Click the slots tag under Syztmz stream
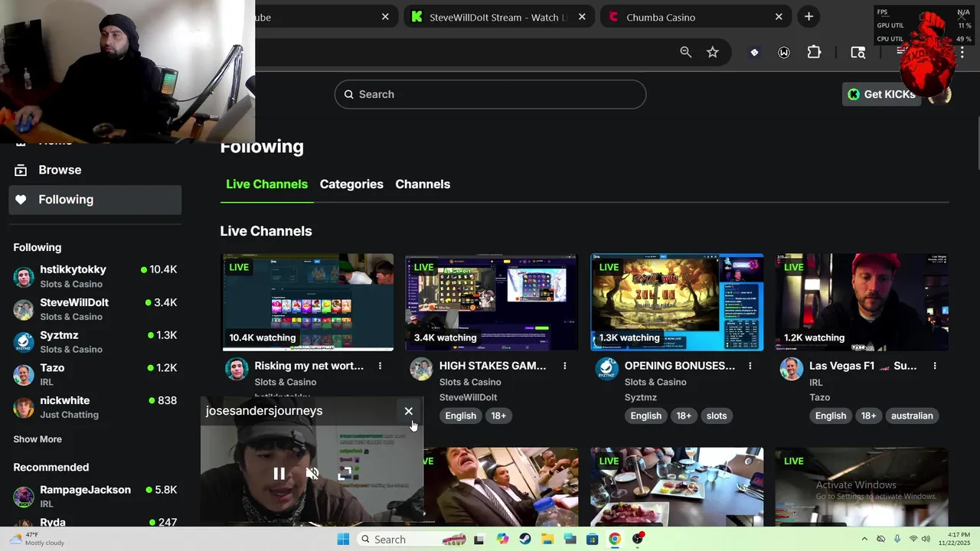 coord(717,416)
